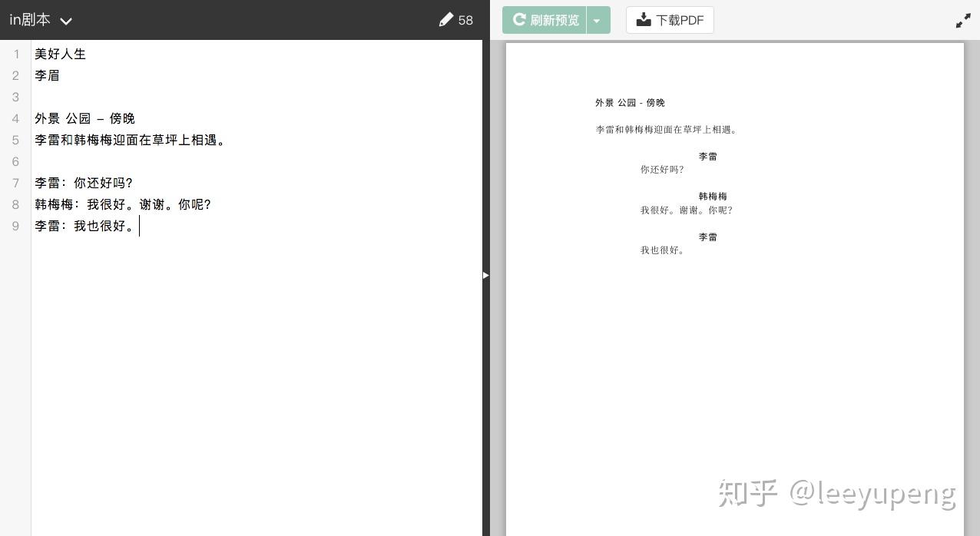Click line number 6 in gutter
This screenshot has width=980, height=536.
15,161
